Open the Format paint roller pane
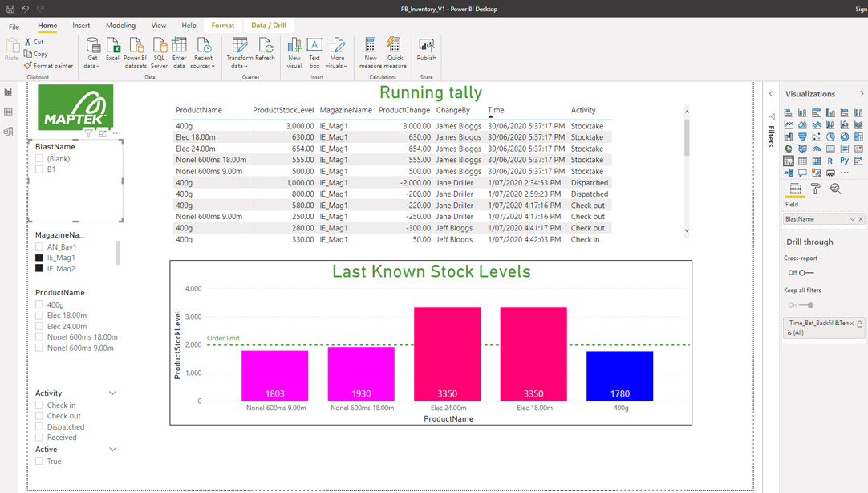Image resolution: width=868 pixels, height=493 pixels. pyautogui.click(x=815, y=189)
